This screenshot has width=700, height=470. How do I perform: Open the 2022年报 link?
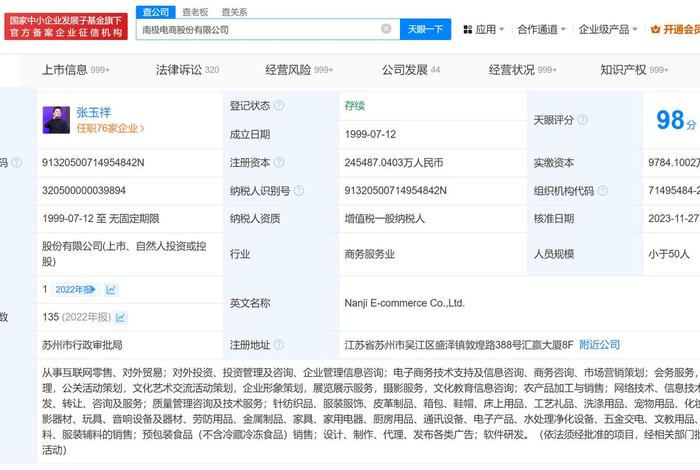[75, 290]
